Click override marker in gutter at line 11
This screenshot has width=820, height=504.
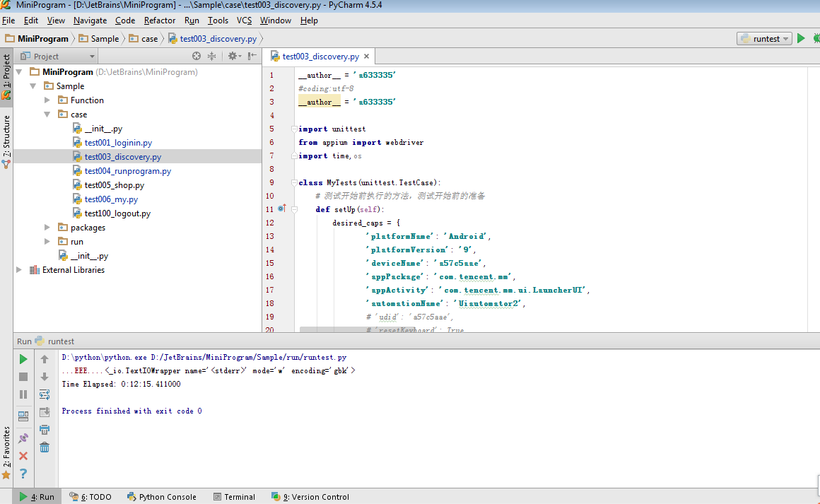pos(281,209)
